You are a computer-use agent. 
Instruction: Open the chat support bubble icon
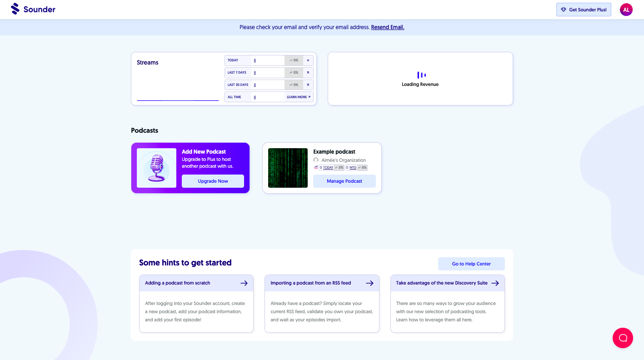[622, 338]
